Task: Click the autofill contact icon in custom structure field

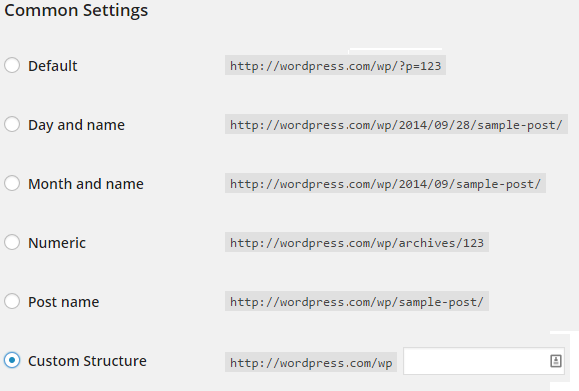Action: point(556,361)
